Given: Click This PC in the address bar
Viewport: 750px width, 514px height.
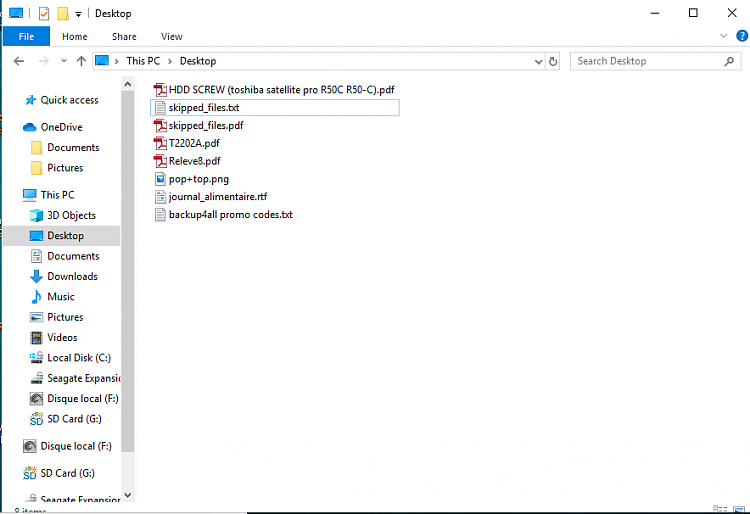Looking at the screenshot, I should pos(143,61).
